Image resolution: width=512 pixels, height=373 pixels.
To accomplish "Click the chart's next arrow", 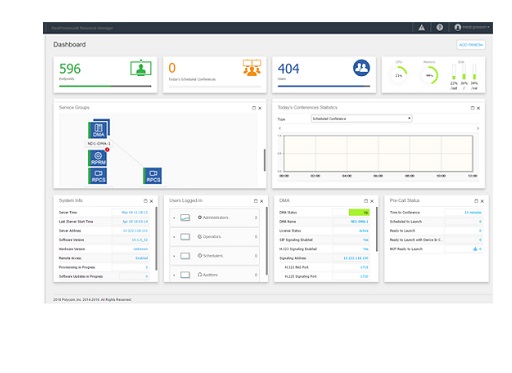I will coord(478,128).
